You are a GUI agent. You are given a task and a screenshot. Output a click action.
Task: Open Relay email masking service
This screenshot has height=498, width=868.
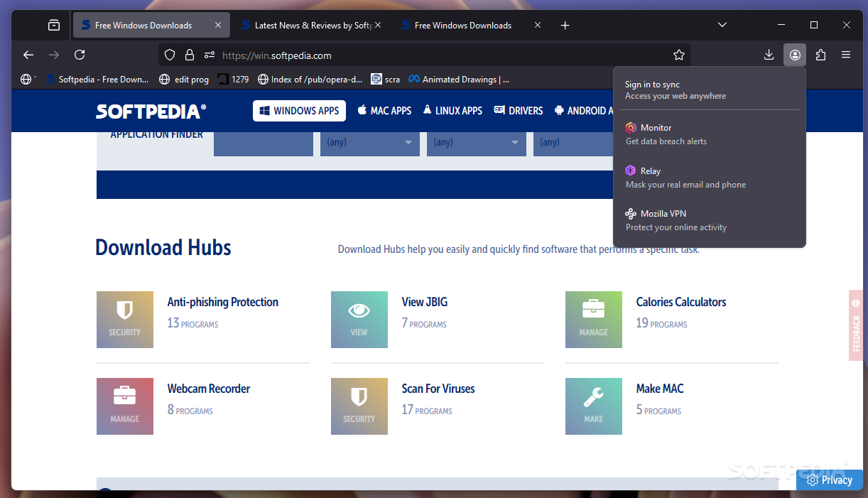pos(710,177)
